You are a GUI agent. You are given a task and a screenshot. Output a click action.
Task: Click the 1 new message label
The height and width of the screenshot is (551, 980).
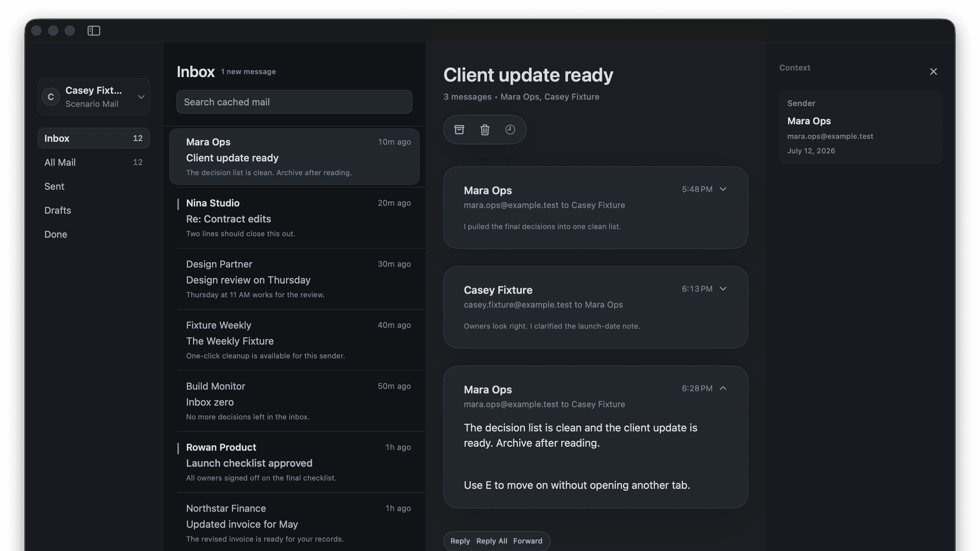(x=248, y=72)
